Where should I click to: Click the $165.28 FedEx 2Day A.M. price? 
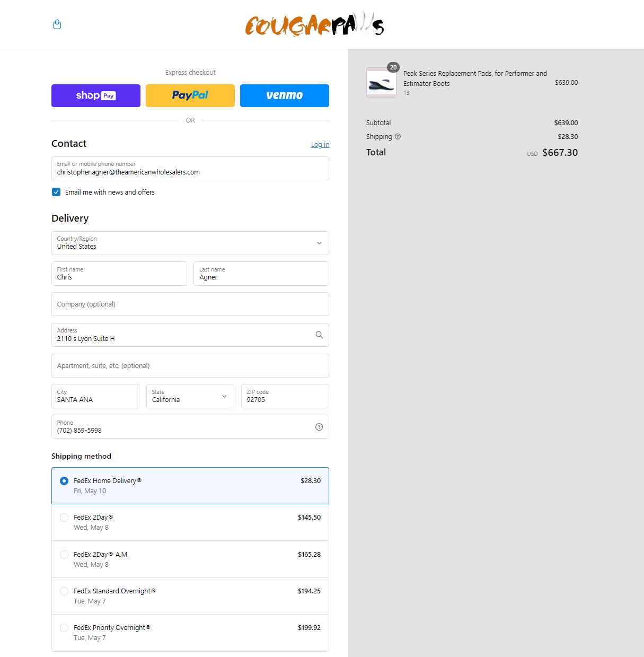coord(309,555)
